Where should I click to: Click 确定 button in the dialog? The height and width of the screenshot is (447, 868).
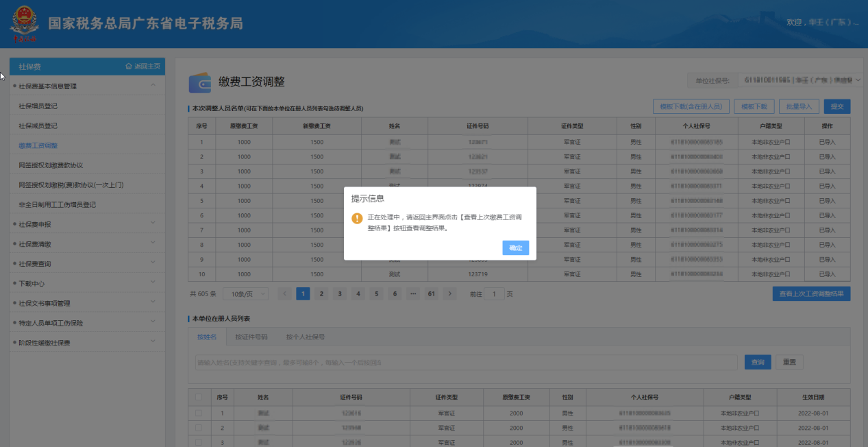coord(515,248)
